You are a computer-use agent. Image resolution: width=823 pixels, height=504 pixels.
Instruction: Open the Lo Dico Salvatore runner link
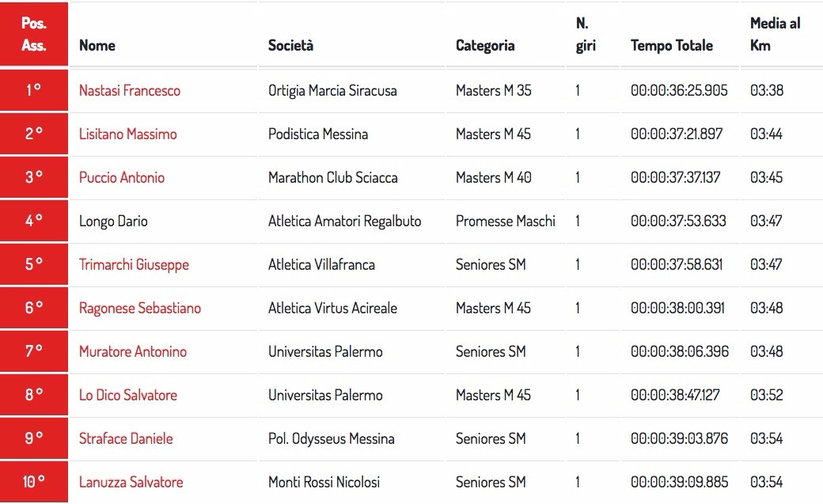128,395
